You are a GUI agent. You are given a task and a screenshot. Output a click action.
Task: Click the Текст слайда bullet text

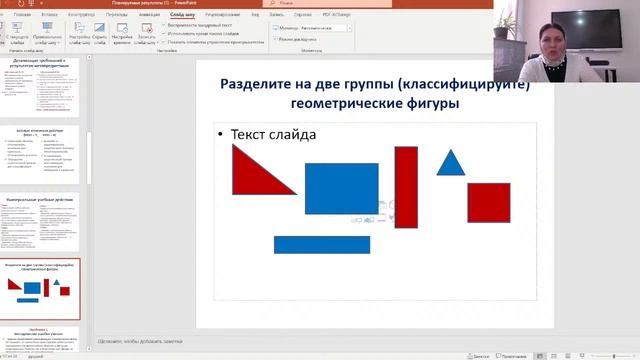coord(273,134)
